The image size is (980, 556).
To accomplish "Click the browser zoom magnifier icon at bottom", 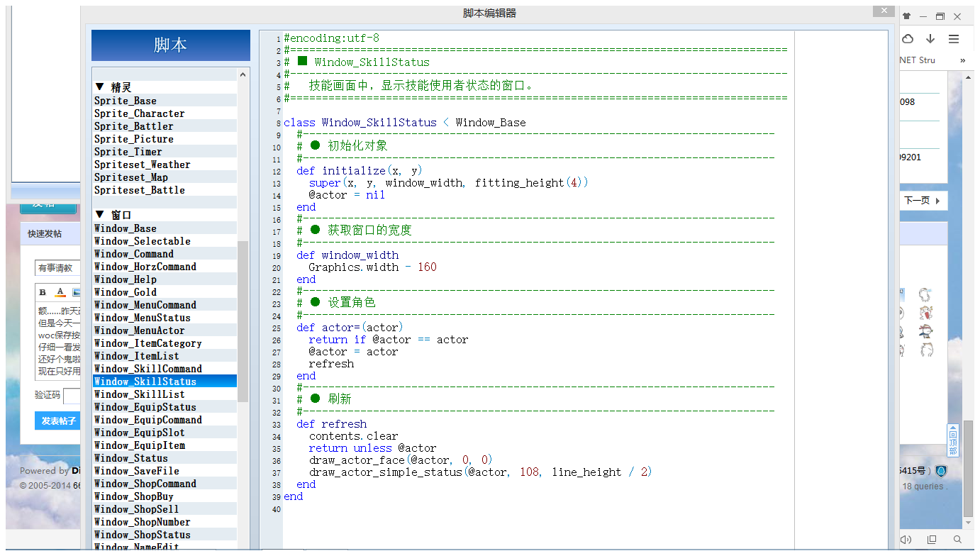I will [x=958, y=540].
